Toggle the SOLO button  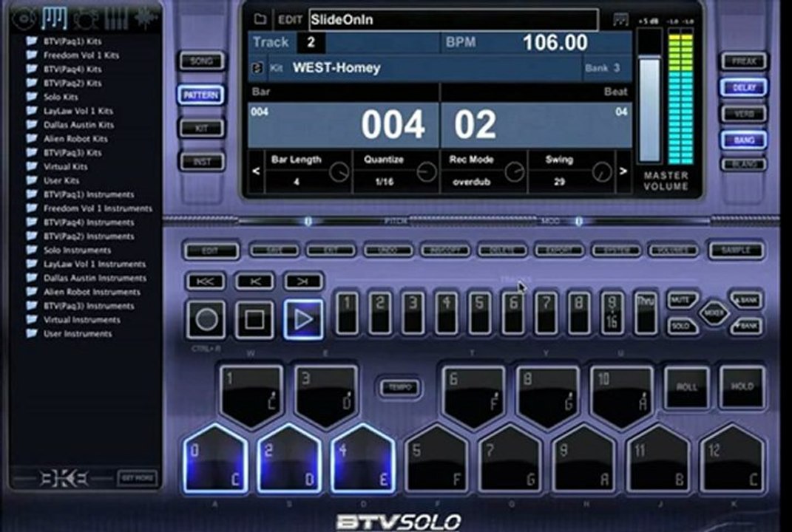pos(682,326)
